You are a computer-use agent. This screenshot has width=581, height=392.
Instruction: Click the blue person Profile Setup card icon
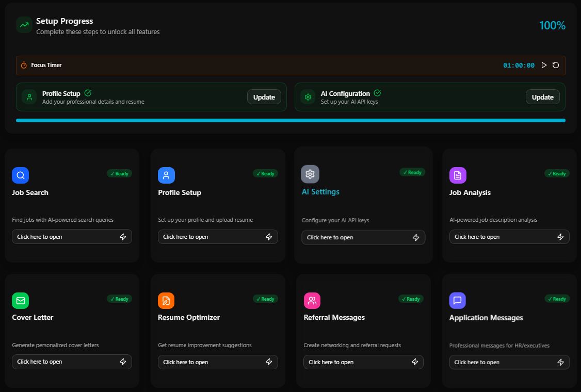tap(166, 175)
